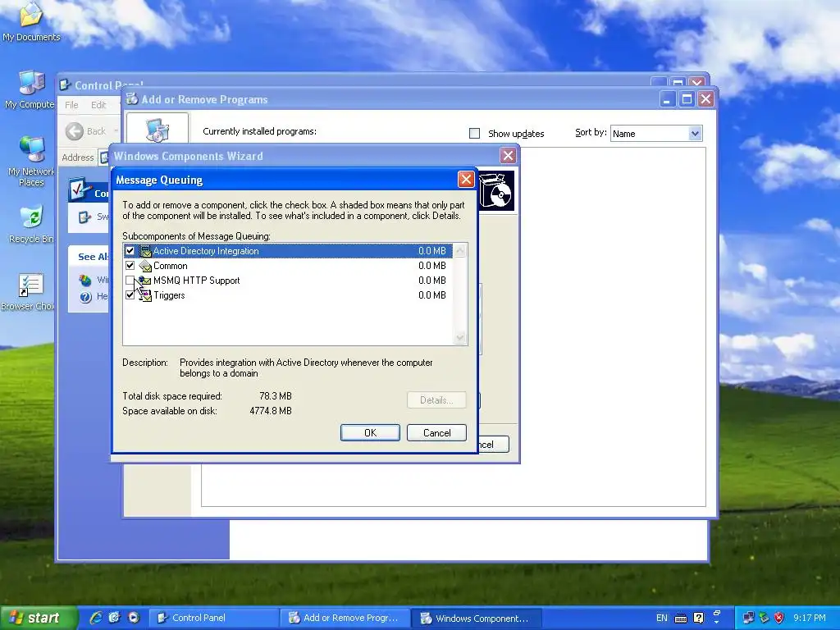840x630 pixels.
Task: Click the subcomponents list scroll down arrow
Action: pyautogui.click(x=459, y=337)
